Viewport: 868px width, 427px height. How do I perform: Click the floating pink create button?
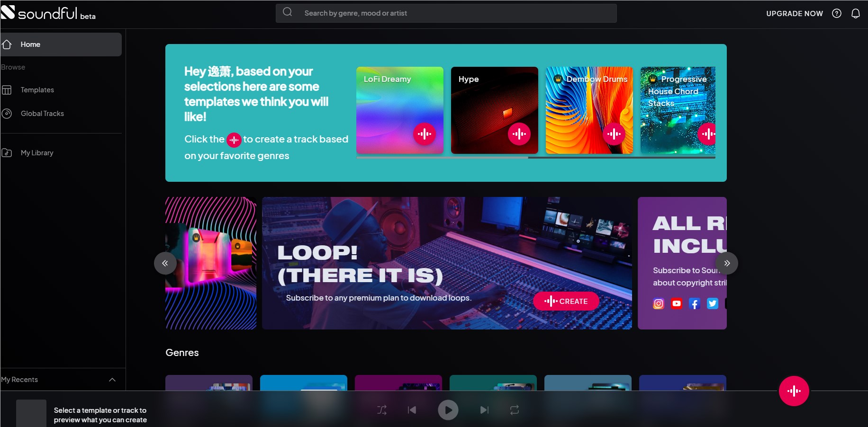[x=794, y=391]
